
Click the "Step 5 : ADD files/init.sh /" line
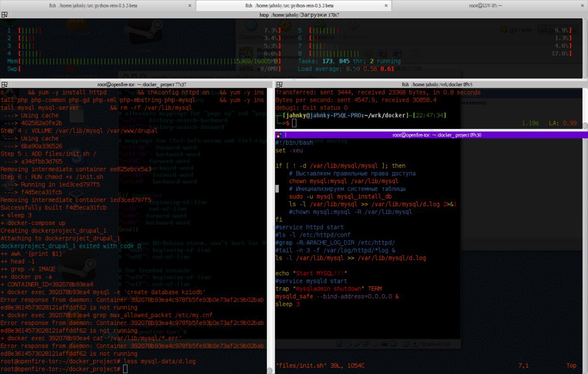[49, 154]
